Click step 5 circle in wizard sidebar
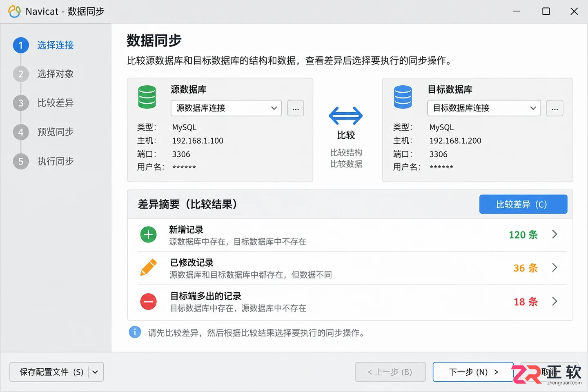 tap(21, 162)
